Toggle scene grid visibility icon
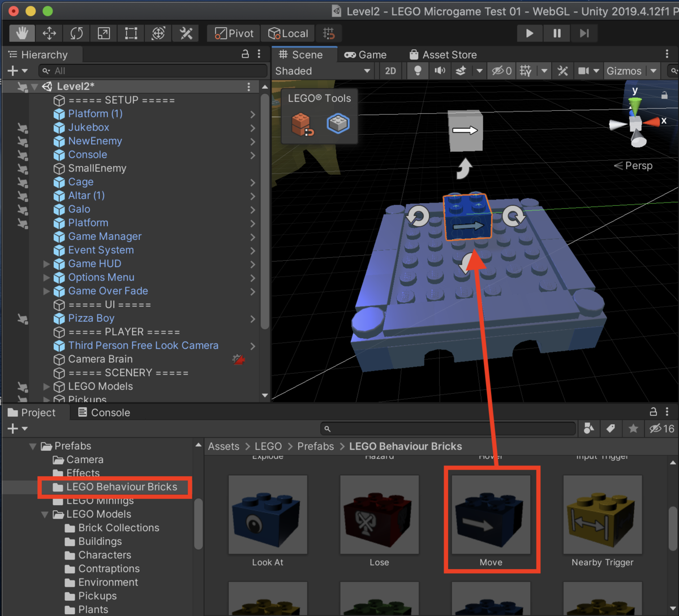Viewport: 679px width, 616px height. coord(526,71)
